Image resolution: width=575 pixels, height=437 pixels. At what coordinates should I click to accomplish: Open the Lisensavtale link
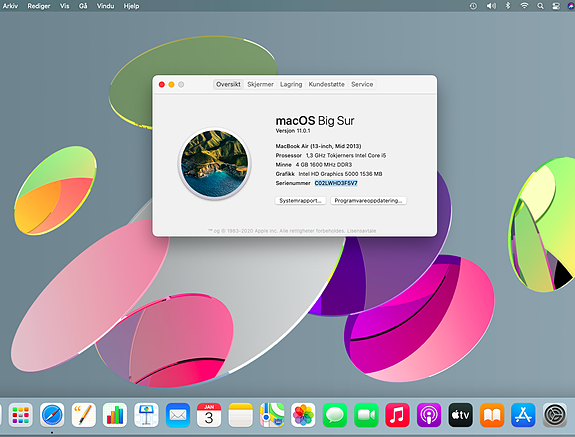[362, 231]
